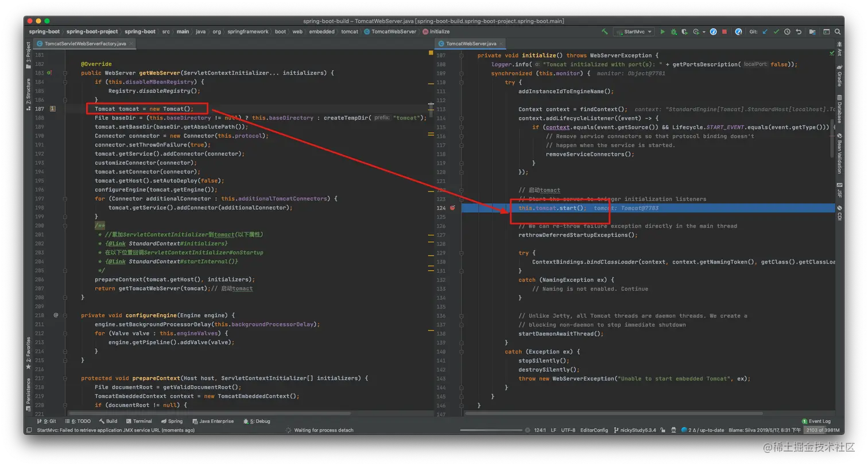Open the Terminal tool window
868x466 pixels.
[138, 421]
